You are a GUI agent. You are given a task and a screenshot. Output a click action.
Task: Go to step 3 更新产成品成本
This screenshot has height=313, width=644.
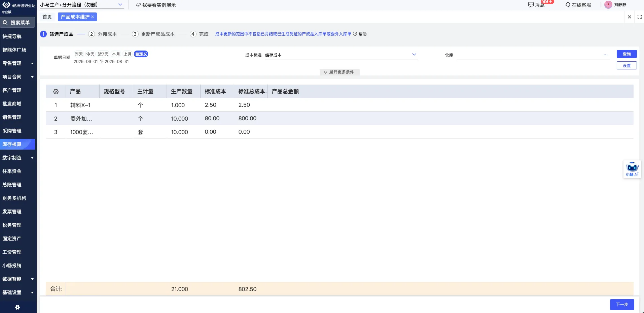(153, 34)
